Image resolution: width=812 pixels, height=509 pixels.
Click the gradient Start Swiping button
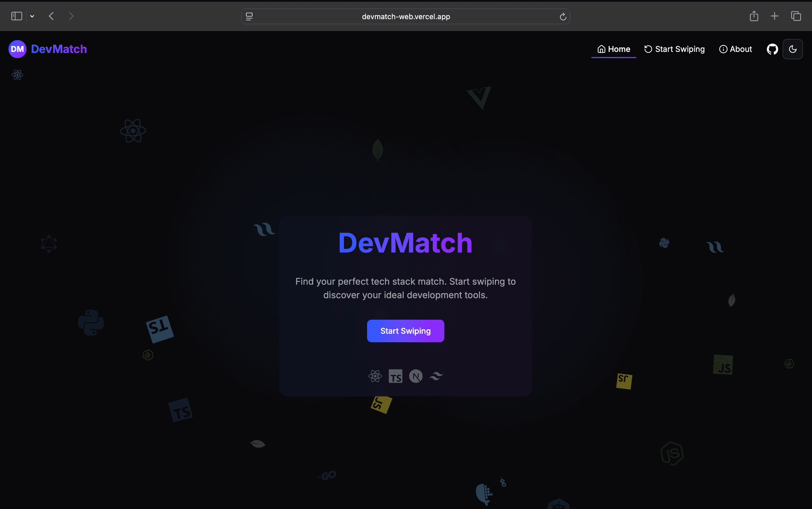[405, 331]
